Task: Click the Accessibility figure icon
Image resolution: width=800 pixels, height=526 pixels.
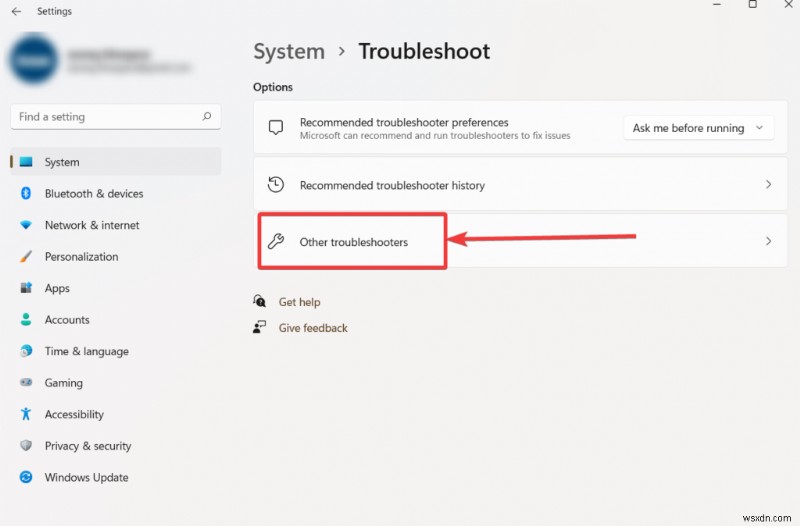Action: [26, 414]
